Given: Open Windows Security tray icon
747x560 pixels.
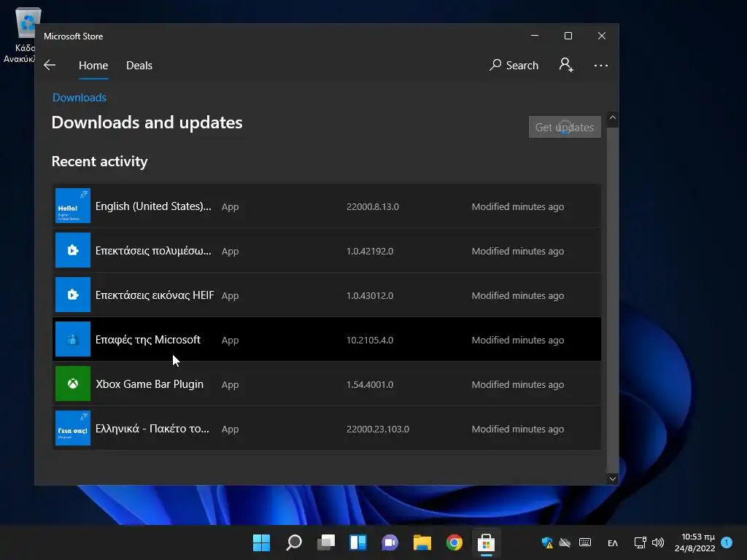Looking at the screenshot, I should 547,542.
